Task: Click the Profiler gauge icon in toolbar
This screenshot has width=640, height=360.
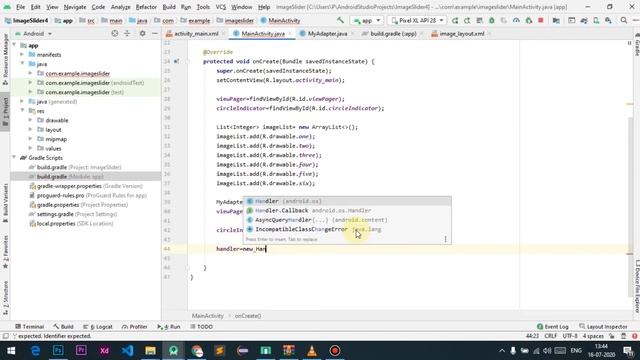Action: (x=516, y=20)
